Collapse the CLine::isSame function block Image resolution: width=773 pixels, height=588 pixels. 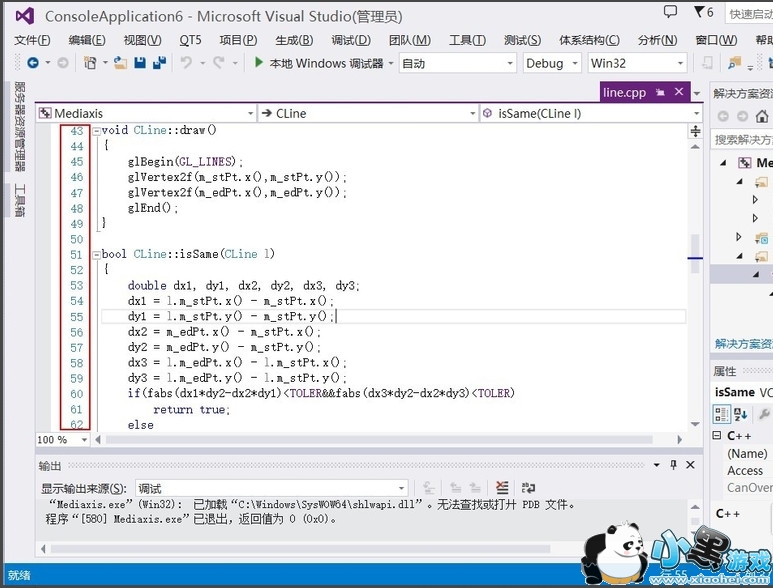(95, 254)
